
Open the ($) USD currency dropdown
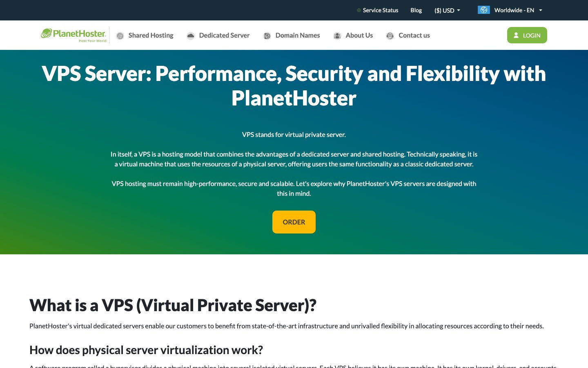click(x=447, y=10)
